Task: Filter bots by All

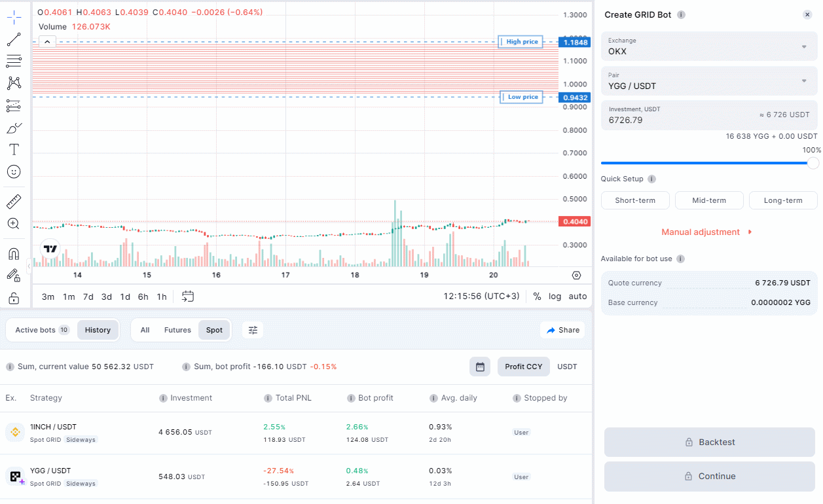Action: click(145, 330)
